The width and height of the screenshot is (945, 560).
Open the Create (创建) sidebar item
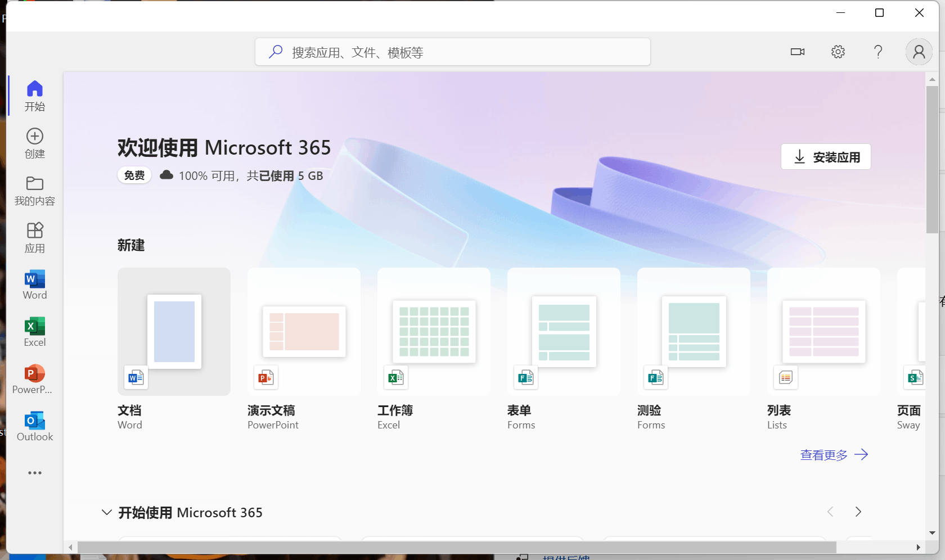[35, 143]
